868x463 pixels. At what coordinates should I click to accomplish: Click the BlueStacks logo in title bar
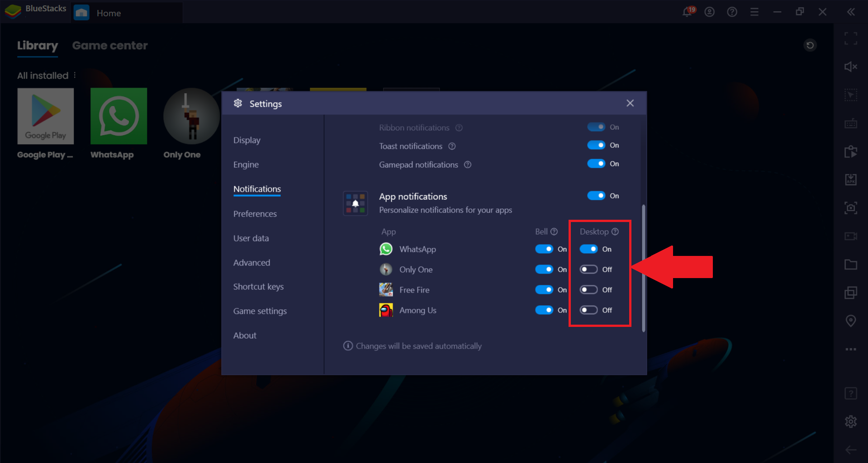point(13,11)
